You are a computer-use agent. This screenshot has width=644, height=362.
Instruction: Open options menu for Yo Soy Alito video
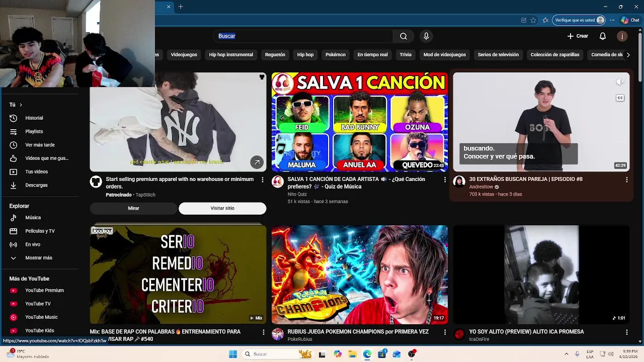(626, 332)
